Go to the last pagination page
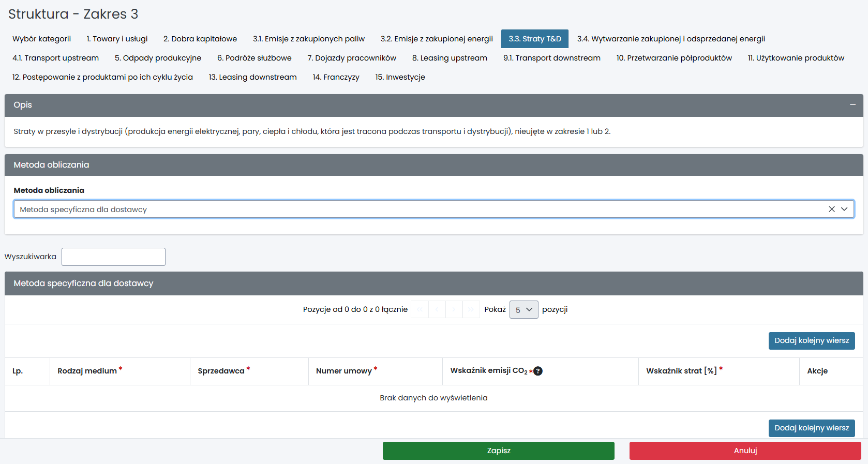Viewport: 868px width, 464px height. coord(471,309)
